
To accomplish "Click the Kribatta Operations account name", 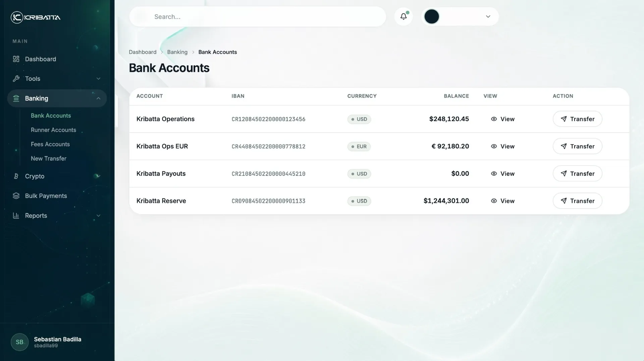I will 165,119.
